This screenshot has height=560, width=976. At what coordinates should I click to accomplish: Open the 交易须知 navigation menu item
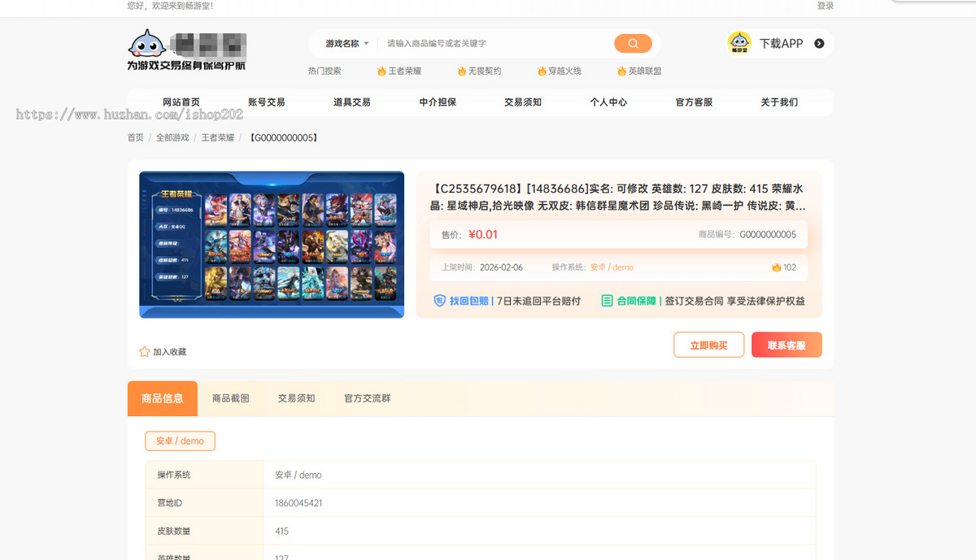[523, 102]
